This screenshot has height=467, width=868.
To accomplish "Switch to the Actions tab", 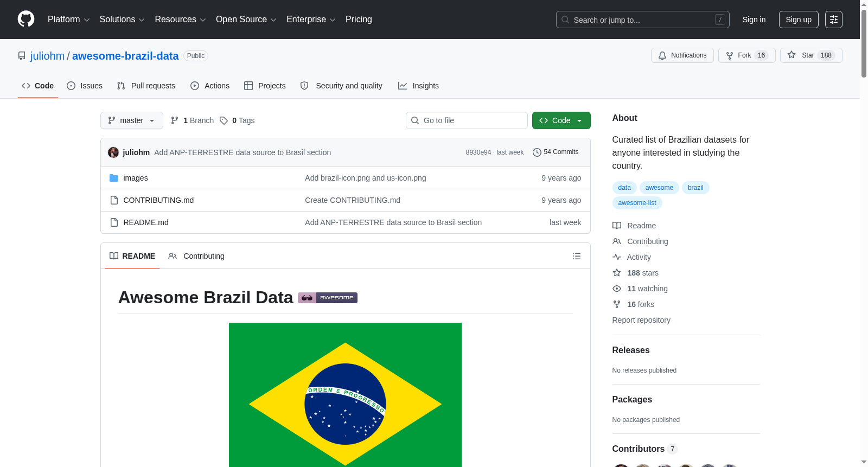I will (210, 86).
